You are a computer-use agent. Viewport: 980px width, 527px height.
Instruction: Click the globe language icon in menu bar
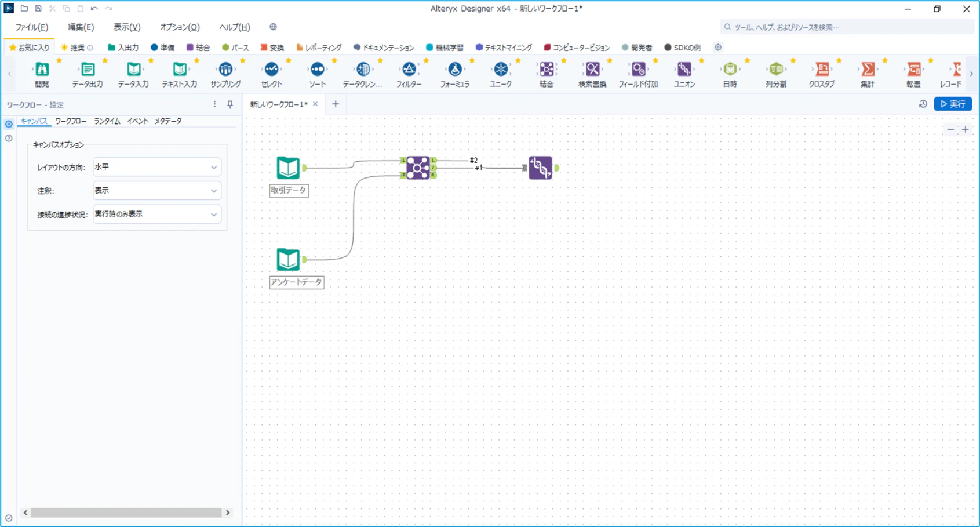273,27
